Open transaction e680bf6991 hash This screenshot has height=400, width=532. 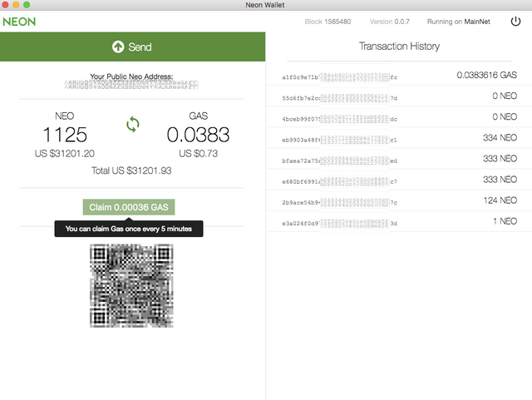339,181
